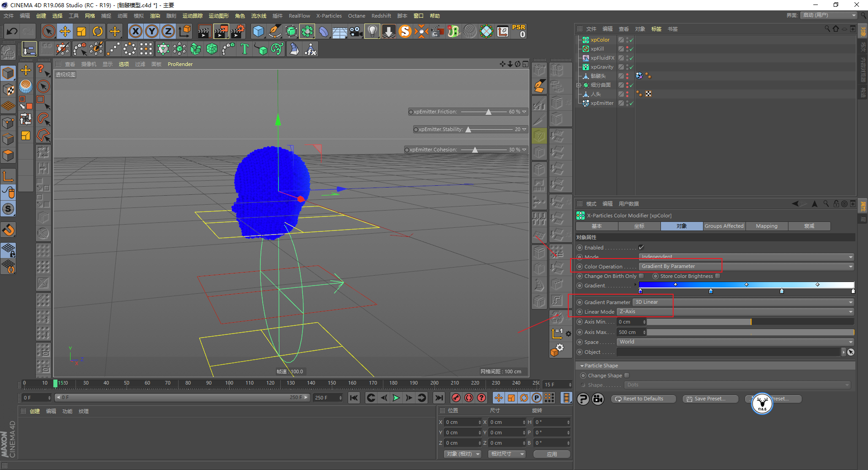Click the Undo arrow icon
The height and width of the screenshot is (470, 868).
[12, 31]
